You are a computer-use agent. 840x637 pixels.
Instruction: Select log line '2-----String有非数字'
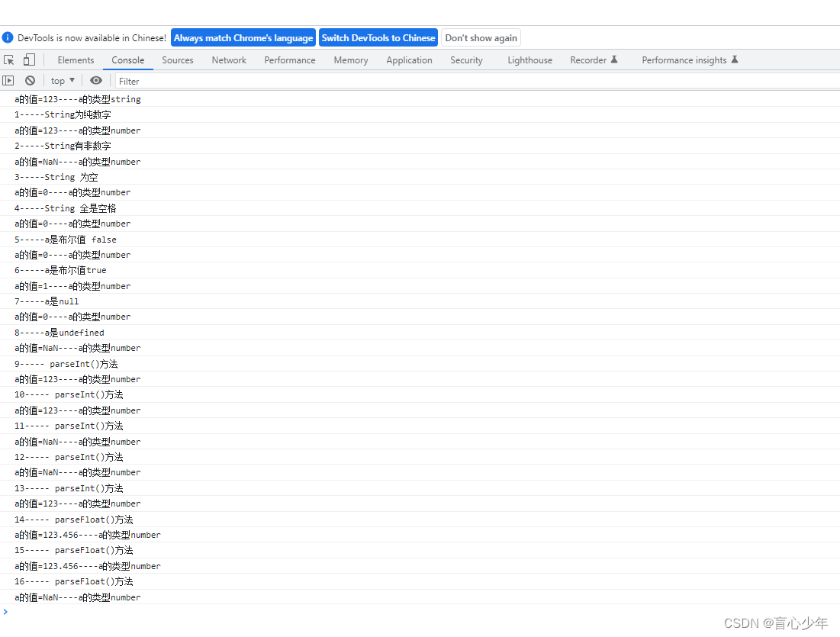pyautogui.click(x=63, y=146)
